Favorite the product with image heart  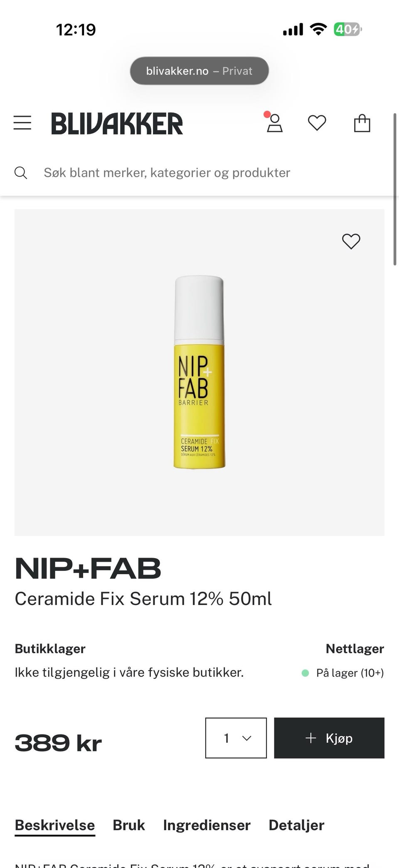(x=351, y=241)
